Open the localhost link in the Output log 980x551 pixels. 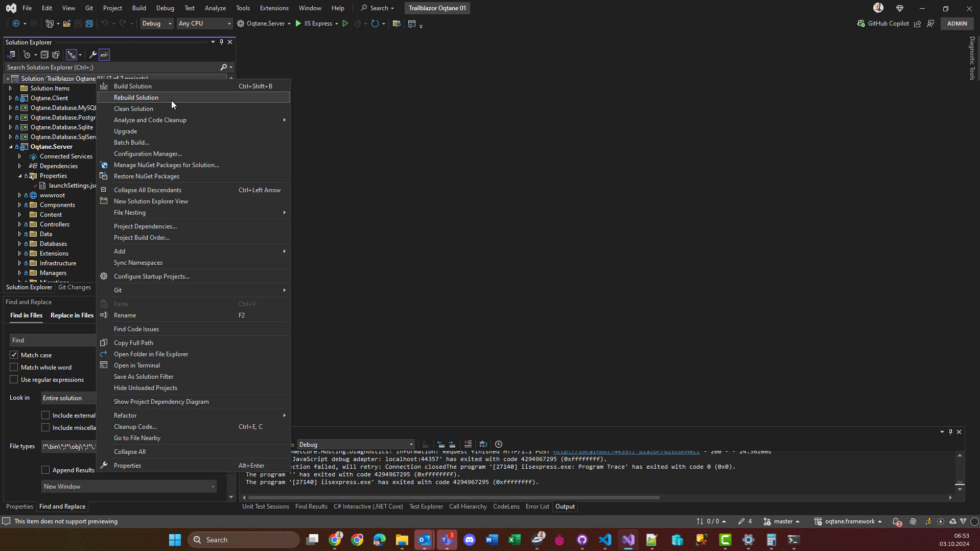626,451
